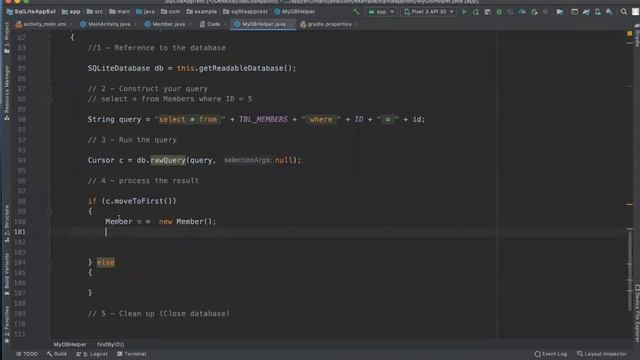Click the Sync Project with Gradle icon

586,12
